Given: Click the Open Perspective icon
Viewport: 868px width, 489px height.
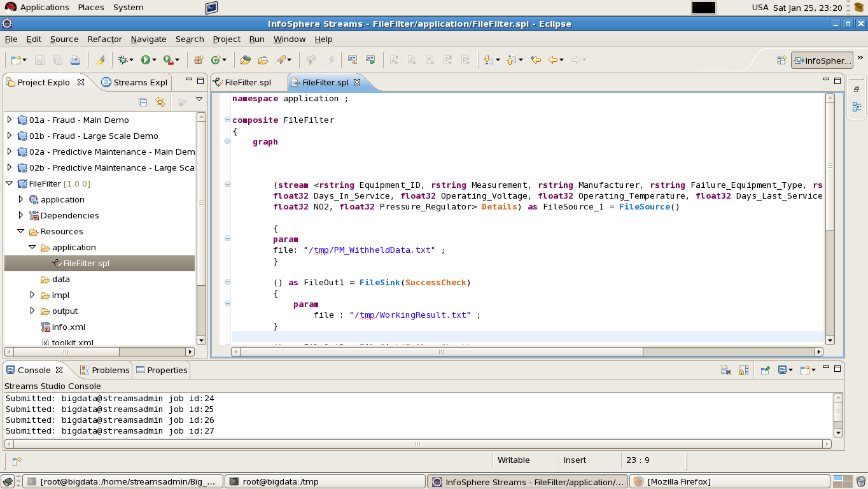Looking at the screenshot, I should click(x=781, y=60).
